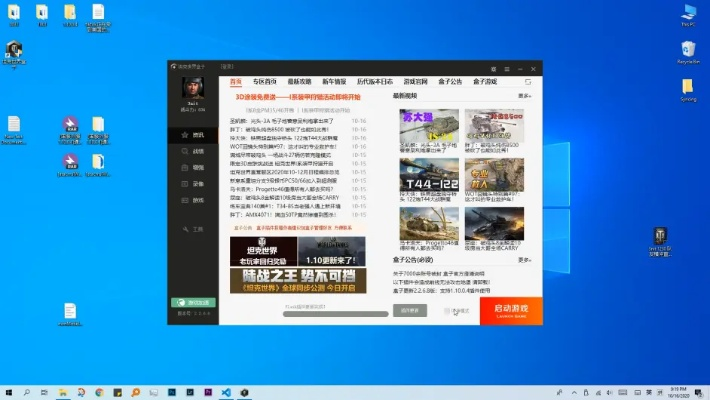Switch to the 专区首页 tab
The image size is (710, 400).
coord(265,80)
